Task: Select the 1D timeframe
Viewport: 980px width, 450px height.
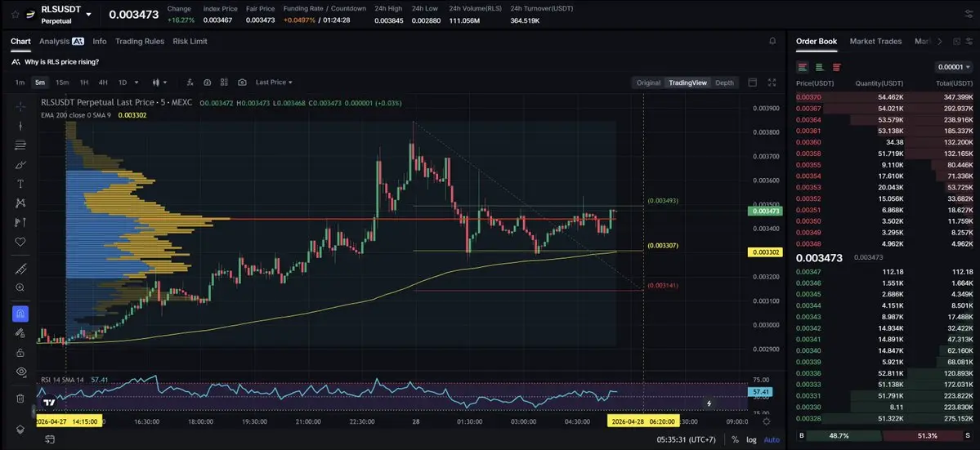Action: [x=123, y=82]
